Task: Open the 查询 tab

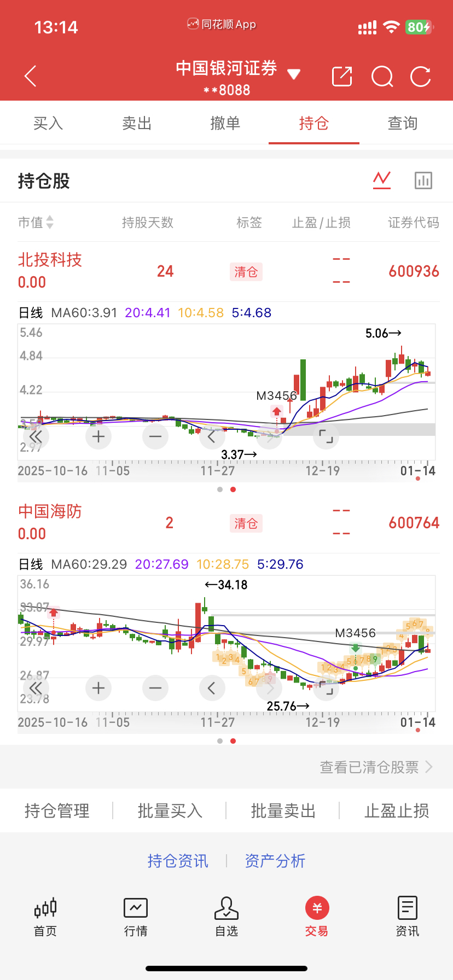Action: [403, 123]
